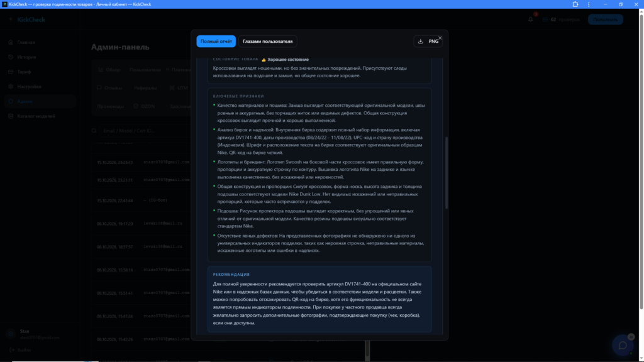The width and height of the screenshot is (644, 362).
Task: Open the Главная sidebar item
Action: pos(26,42)
